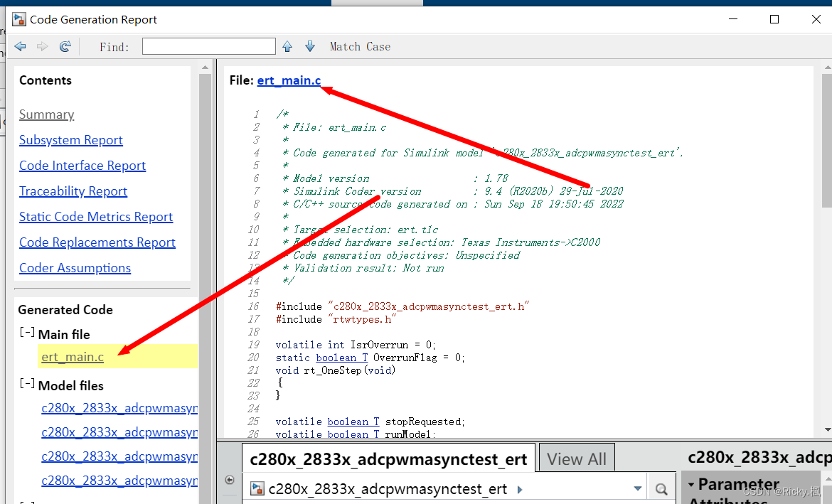
Task: Collapse the Parameter Attributes section
Action: point(691,484)
